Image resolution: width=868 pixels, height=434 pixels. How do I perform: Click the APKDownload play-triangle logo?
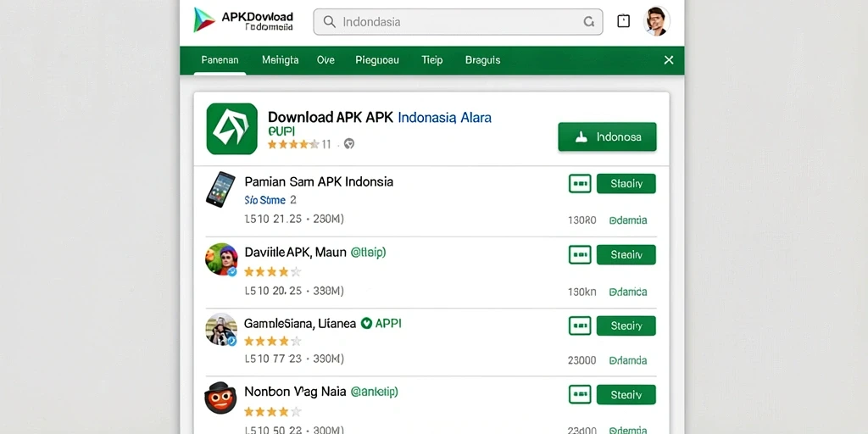(204, 20)
